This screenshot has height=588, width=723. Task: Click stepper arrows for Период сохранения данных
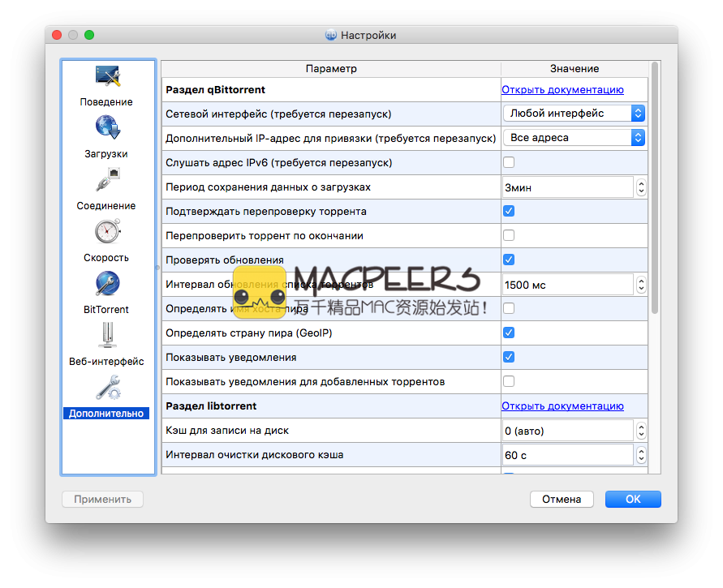641,187
